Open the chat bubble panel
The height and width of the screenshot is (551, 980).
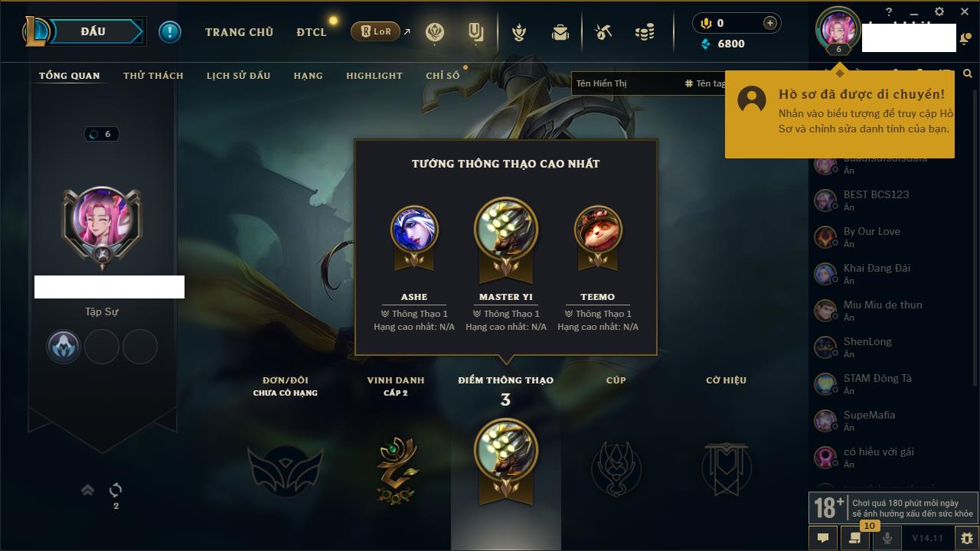pos(823,538)
